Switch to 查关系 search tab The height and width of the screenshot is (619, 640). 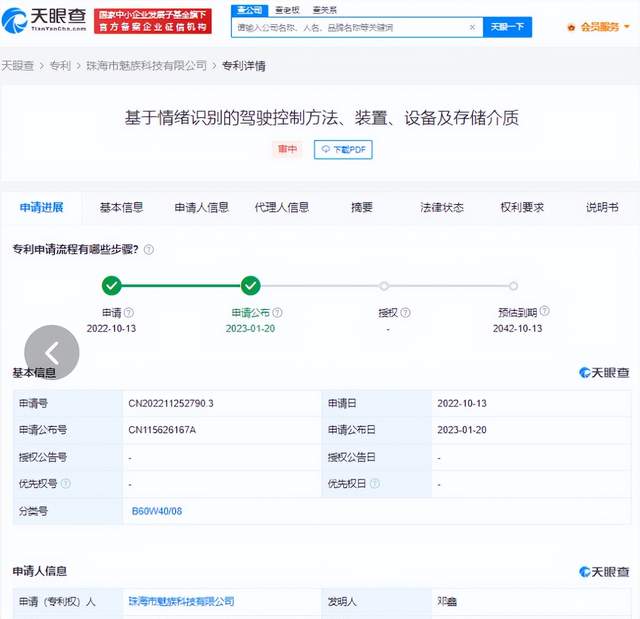point(324,10)
